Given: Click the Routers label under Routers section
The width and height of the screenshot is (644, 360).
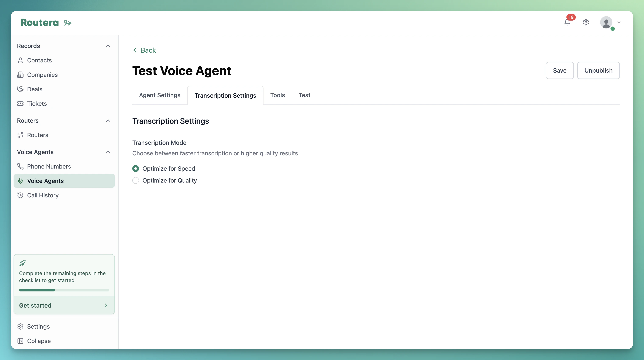Looking at the screenshot, I should click(x=38, y=135).
